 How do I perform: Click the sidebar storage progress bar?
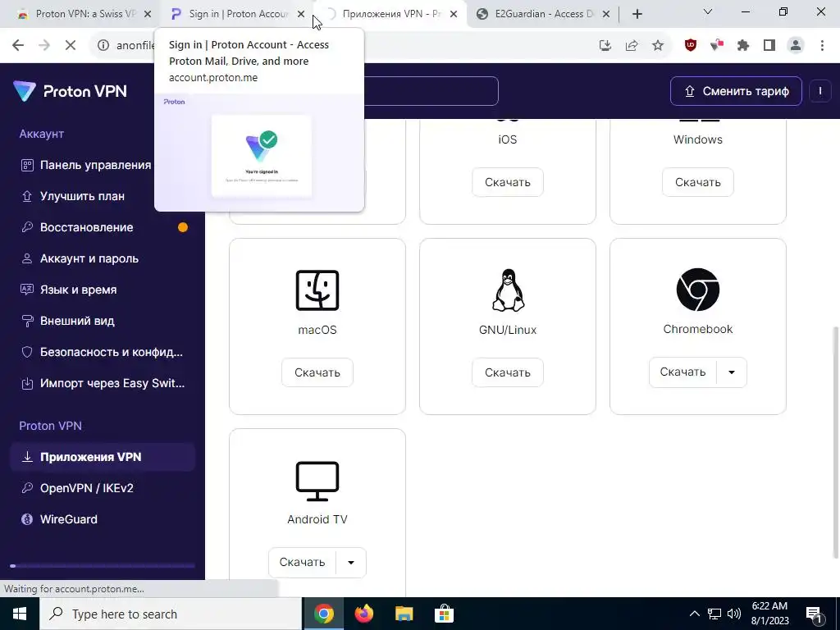pyautogui.click(x=103, y=566)
